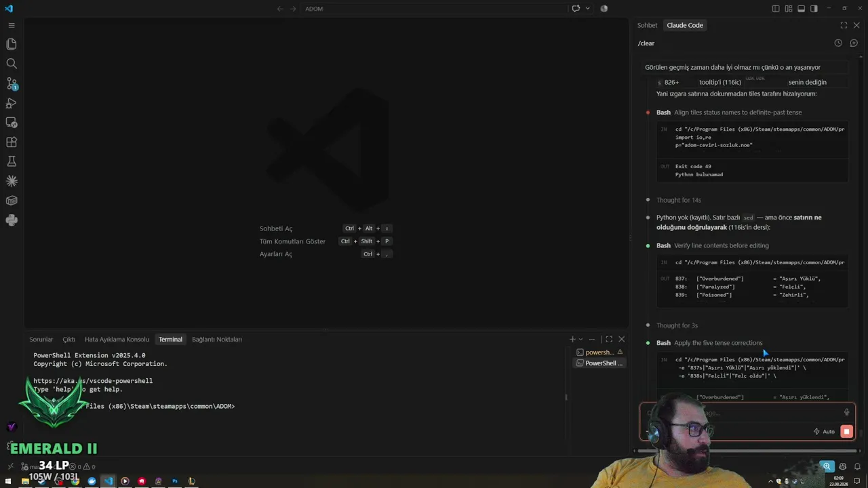Switch to the Sorunlar panel tab
This screenshot has height=488, width=868.
click(41, 340)
